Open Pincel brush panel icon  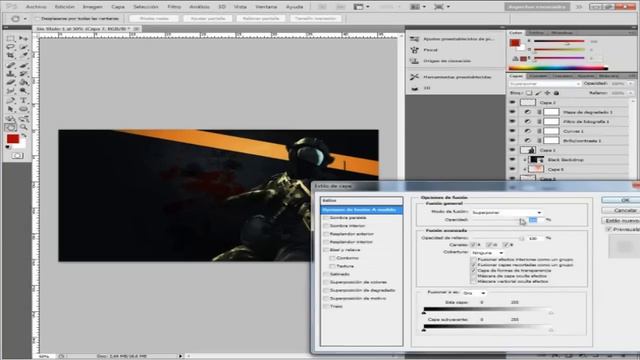pos(414,50)
